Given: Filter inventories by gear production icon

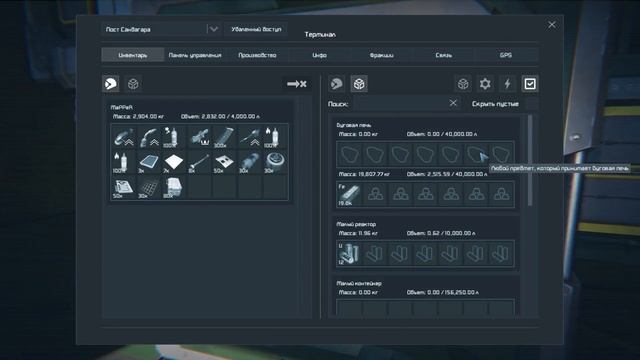Looking at the screenshot, I should 485,84.
